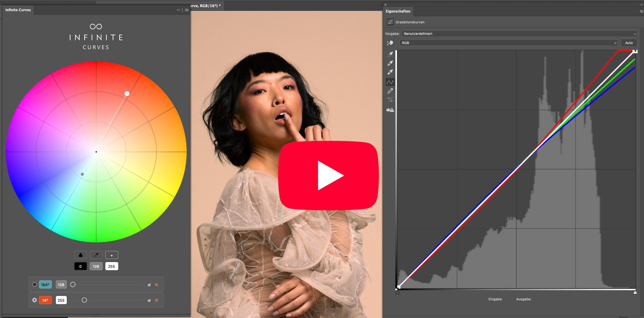Select the radio button for 184° row

[x=35, y=284]
